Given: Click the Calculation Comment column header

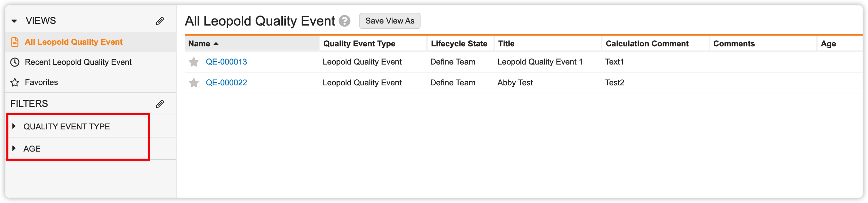Looking at the screenshot, I should [x=646, y=44].
